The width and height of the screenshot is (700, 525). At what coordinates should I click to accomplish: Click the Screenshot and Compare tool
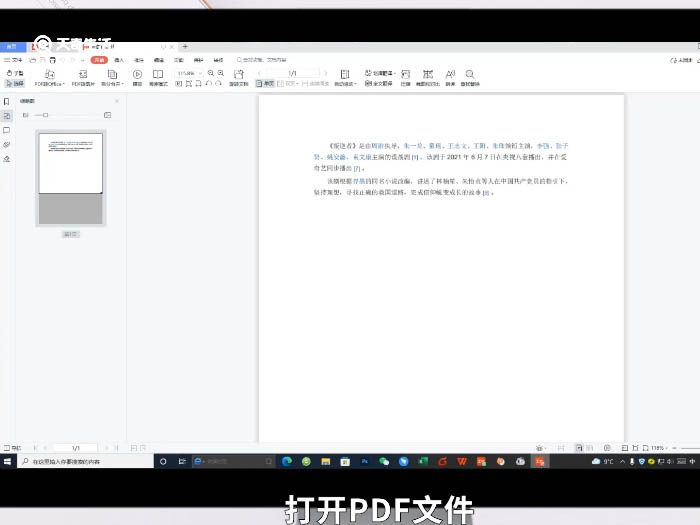click(428, 78)
